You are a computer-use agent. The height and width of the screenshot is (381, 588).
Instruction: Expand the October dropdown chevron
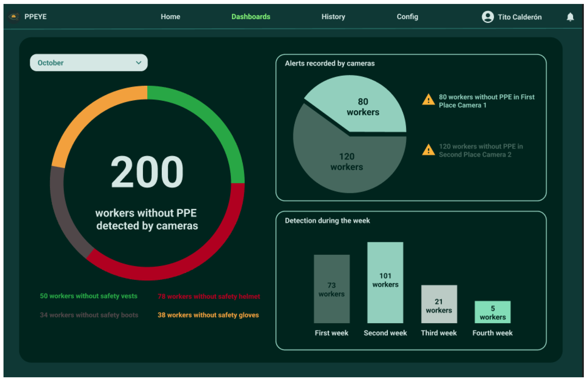139,63
